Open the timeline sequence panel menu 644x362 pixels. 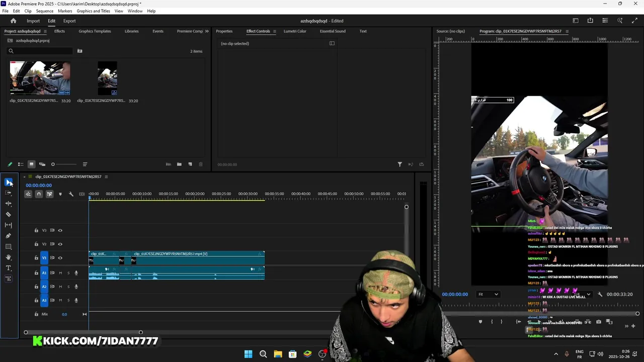pyautogui.click(x=106, y=177)
